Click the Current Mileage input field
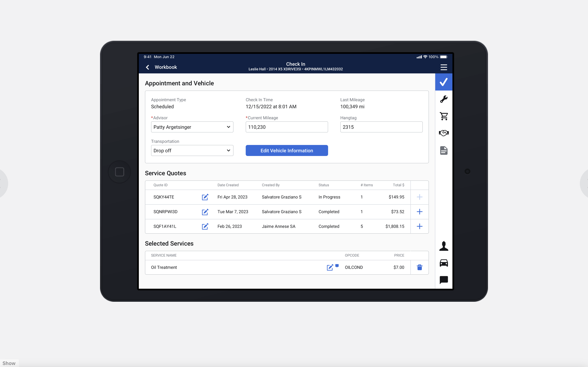 point(287,126)
